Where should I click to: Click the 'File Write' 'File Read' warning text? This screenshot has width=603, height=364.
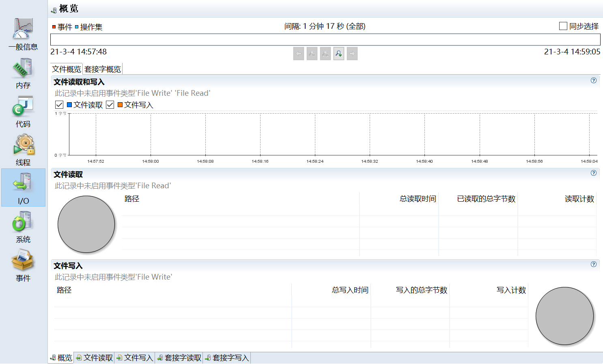[133, 93]
